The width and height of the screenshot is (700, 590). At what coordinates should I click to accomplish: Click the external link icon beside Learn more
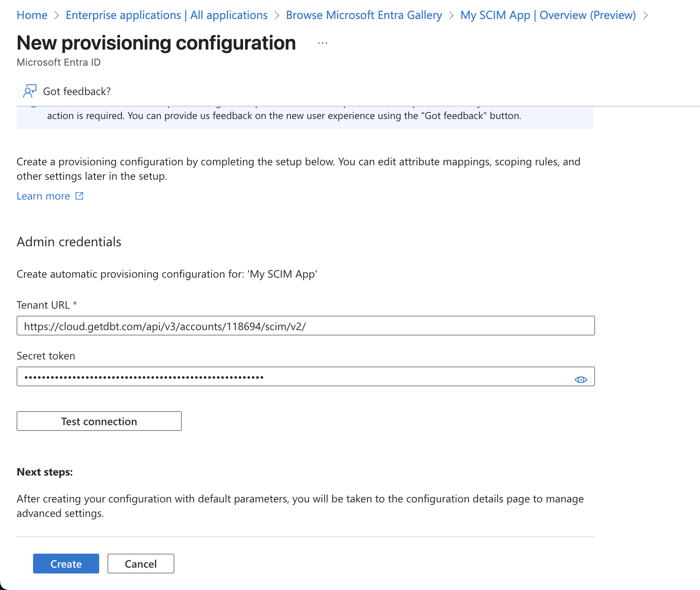(79, 195)
